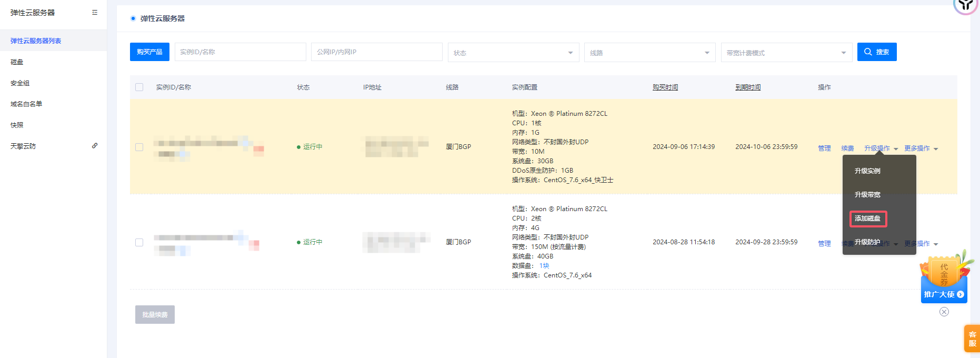
Task: Click the user avatar icon at top right
Action: (x=965, y=5)
